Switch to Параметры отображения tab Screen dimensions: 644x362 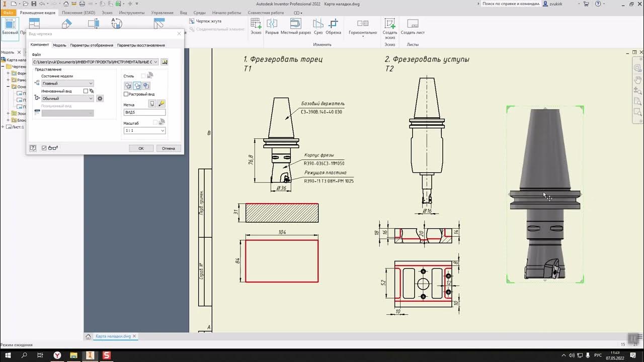pyautogui.click(x=92, y=45)
